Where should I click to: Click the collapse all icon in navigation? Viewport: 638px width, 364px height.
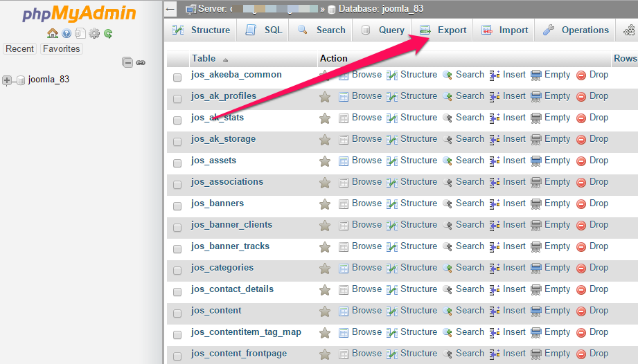(127, 62)
